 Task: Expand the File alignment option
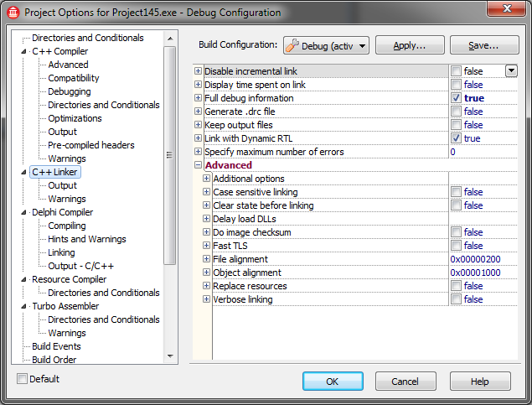click(x=206, y=259)
